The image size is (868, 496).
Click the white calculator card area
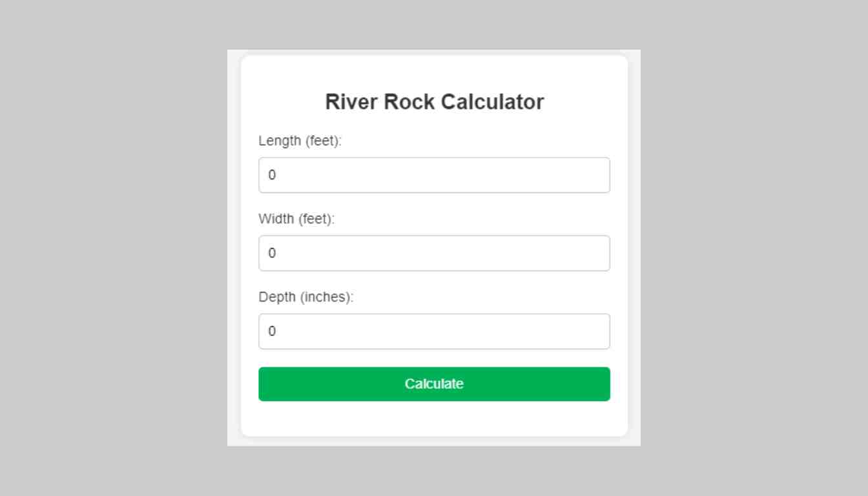coord(434,420)
